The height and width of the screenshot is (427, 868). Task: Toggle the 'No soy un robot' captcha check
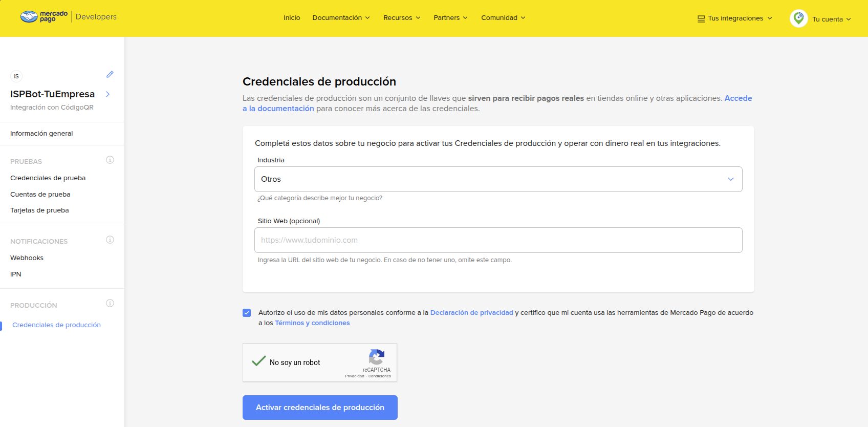pyautogui.click(x=259, y=361)
